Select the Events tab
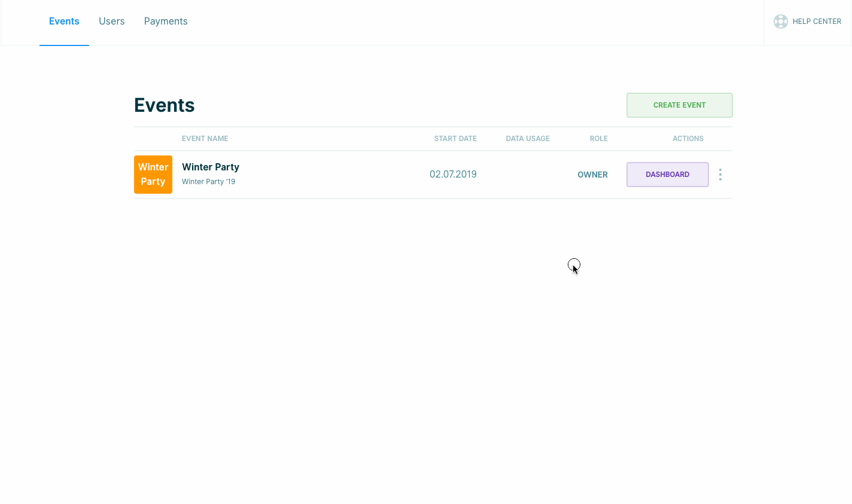 click(x=64, y=22)
